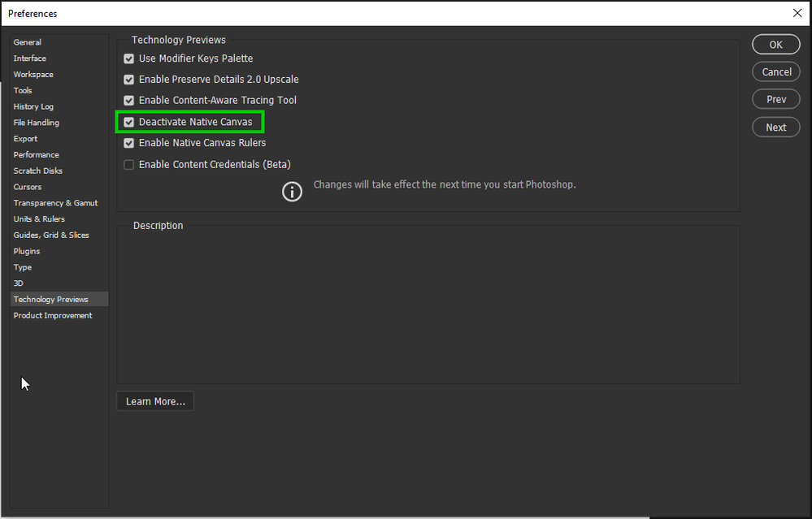Click the info icon near the restart notice
Viewport: 812px width, 519px height.
292,192
